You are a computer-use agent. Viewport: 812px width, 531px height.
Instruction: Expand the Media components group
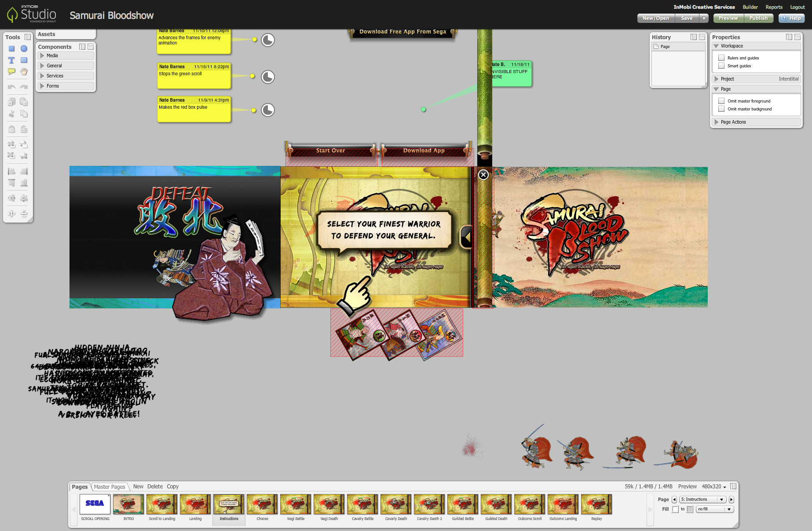point(52,55)
